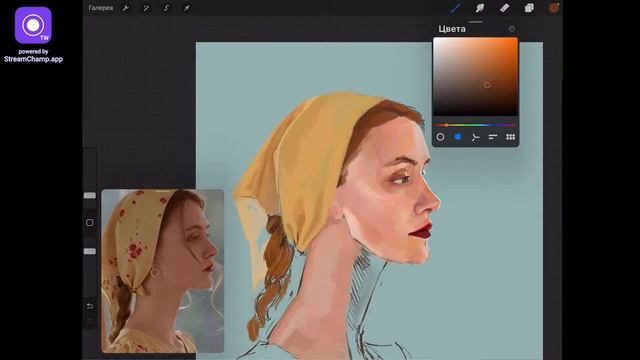The height and width of the screenshot is (360, 640).
Task: Switch to the Disc color tab
Action: click(440, 137)
